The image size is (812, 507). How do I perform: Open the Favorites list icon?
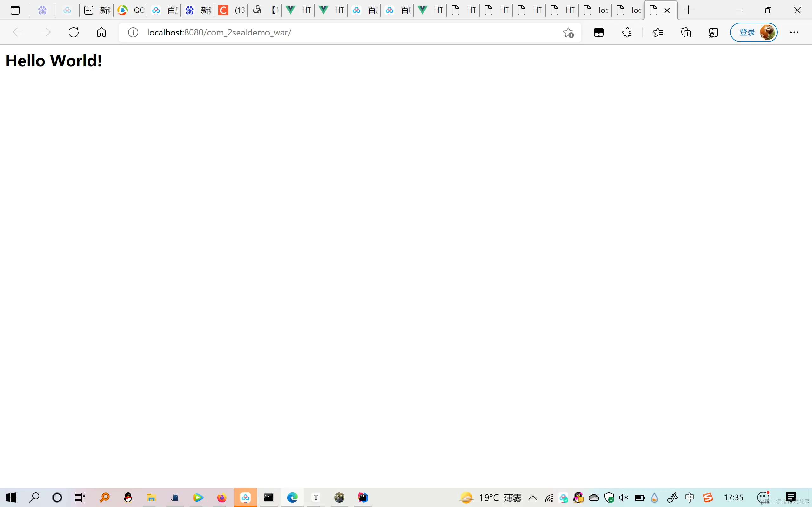tap(658, 33)
